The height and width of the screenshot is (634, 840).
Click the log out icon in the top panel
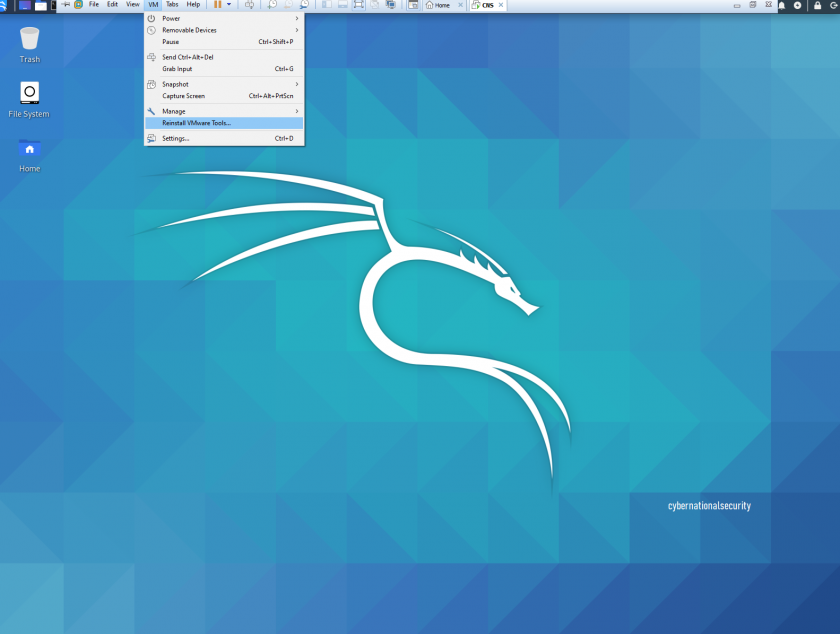coord(834,5)
